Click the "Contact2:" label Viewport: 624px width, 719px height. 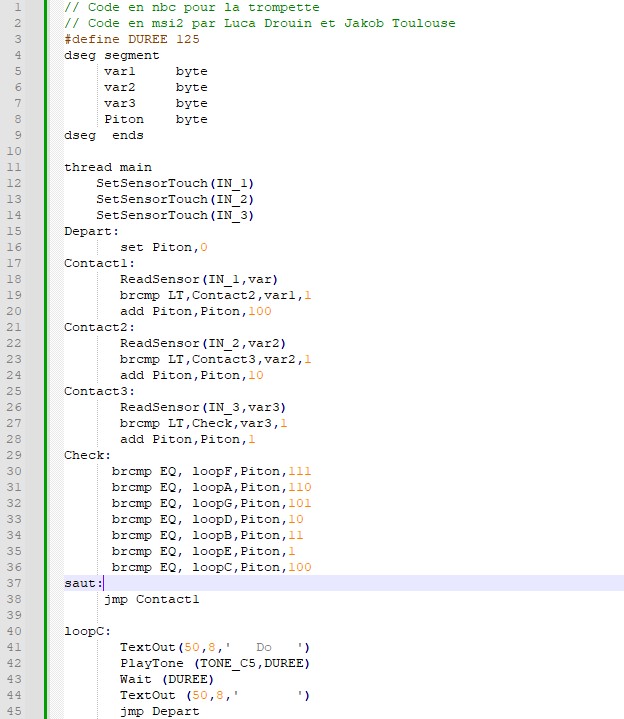pyautogui.click(x=99, y=327)
